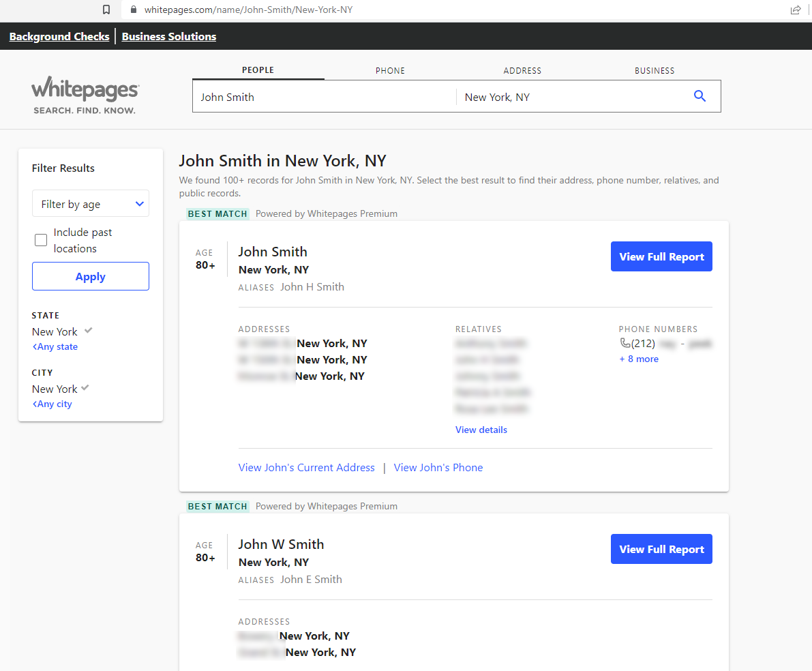Open View details under relatives
Image resolution: width=812 pixels, height=671 pixels.
point(481,430)
